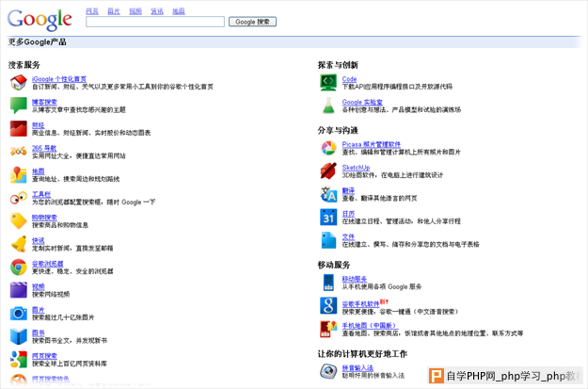Image resolution: width=588 pixels, height=389 pixels.
Task: Click the red SketchUp icon
Action: click(328, 170)
